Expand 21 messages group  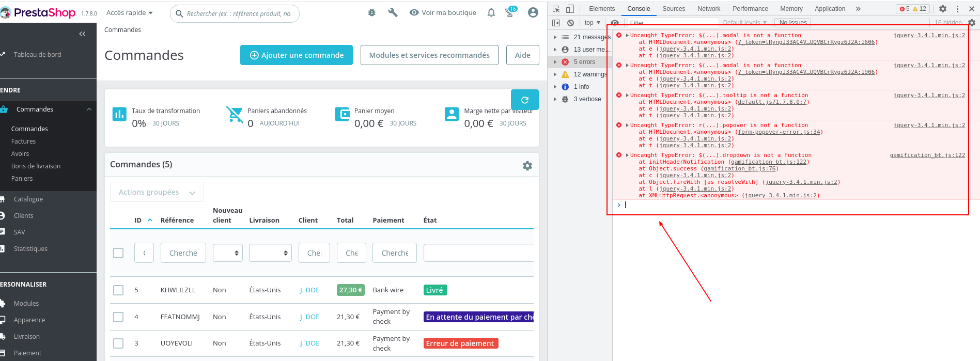coord(555,37)
